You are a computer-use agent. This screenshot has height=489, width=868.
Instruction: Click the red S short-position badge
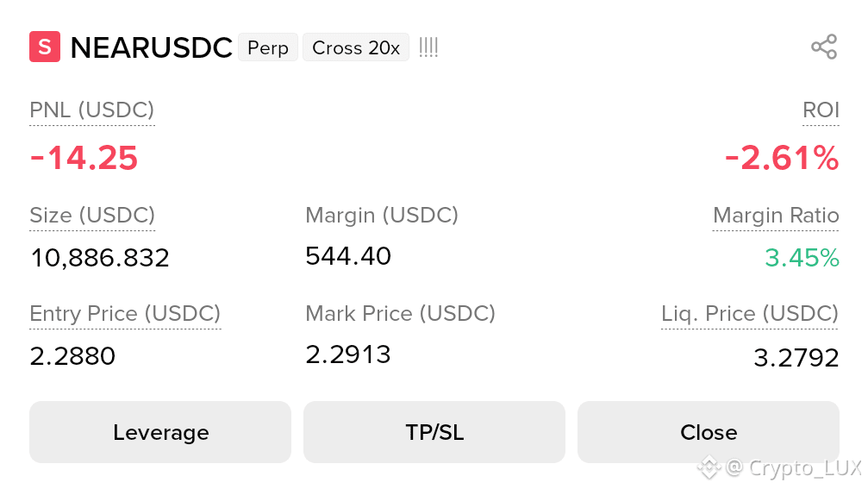[x=45, y=47]
